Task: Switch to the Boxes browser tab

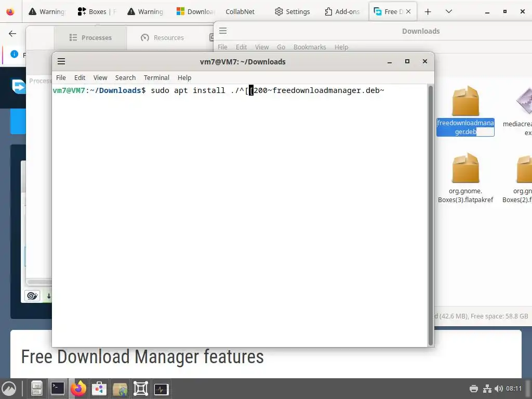Action: click(96, 11)
